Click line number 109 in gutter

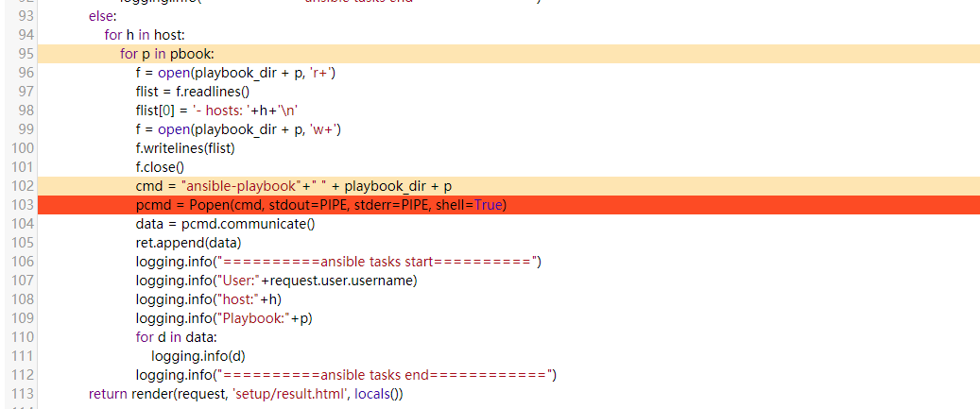(x=23, y=317)
